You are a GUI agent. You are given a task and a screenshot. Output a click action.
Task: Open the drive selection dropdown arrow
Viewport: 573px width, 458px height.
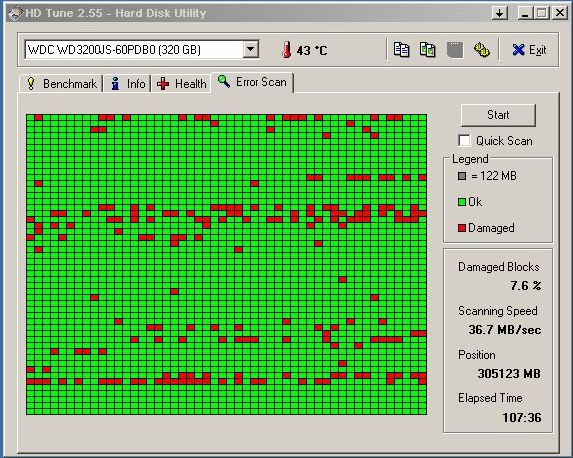pos(251,49)
